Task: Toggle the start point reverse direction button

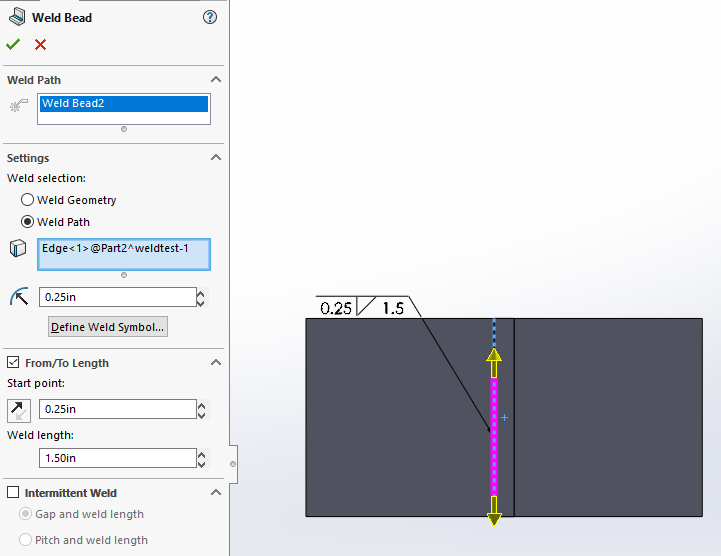Action: point(19,410)
